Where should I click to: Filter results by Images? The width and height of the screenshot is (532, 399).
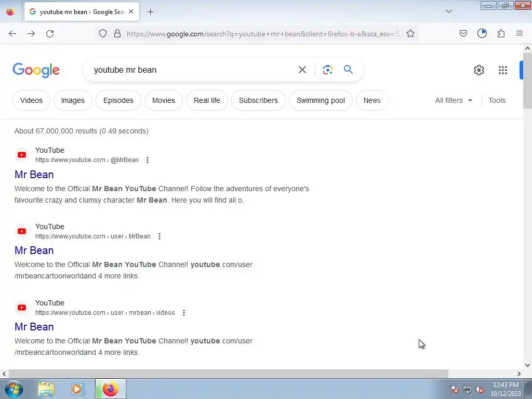point(73,100)
